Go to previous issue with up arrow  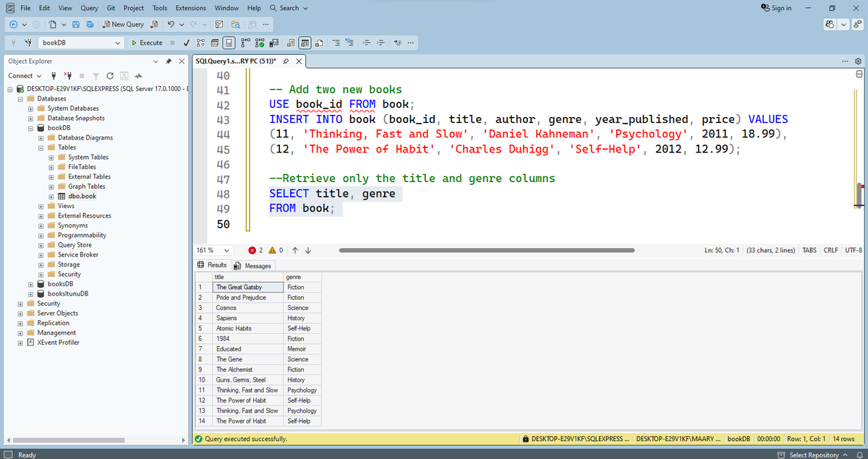tap(295, 250)
